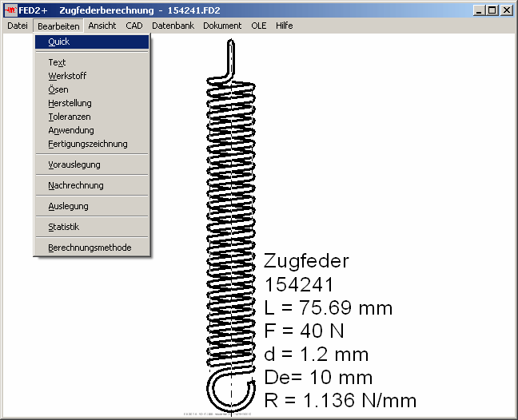Select Quick from the Bearbeiten menu

58,42
